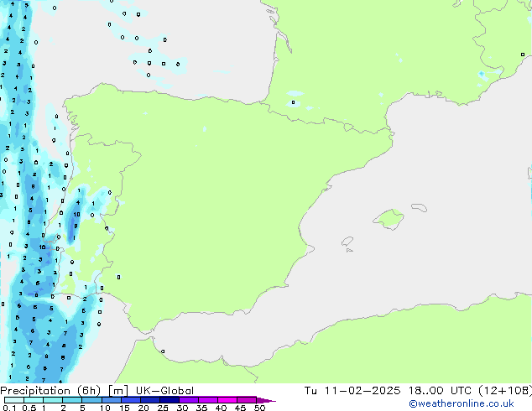Click Mallorca island on the map

coord(389,219)
